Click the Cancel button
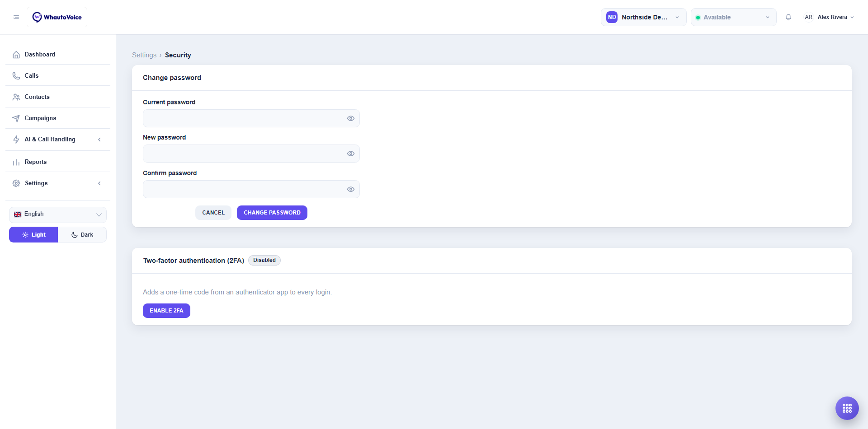Image resolution: width=868 pixels, height=429 pixels. point(213,213)
